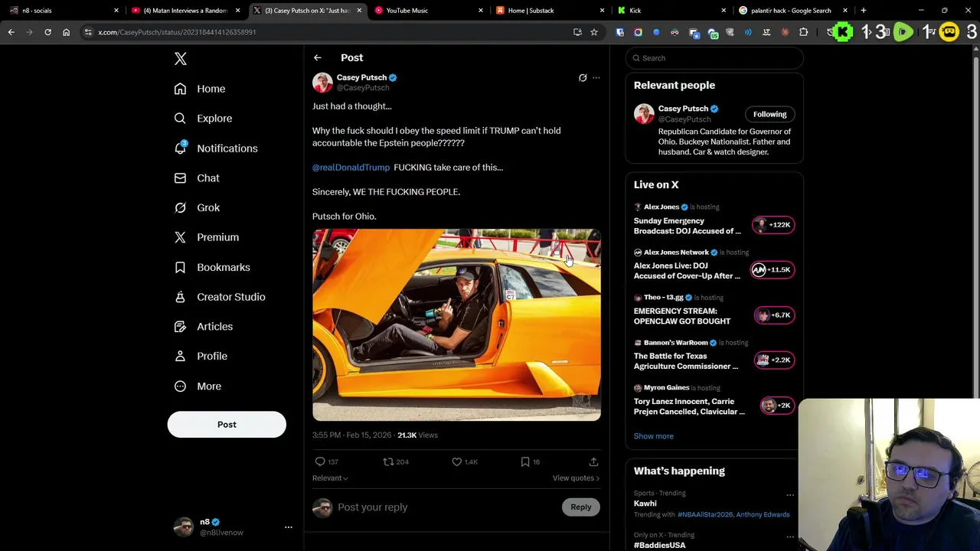Click Casey Putsch name in Relevant people
Image resolution: width=980 pixels, height=551 pixels.
click(x=683, y=109)
